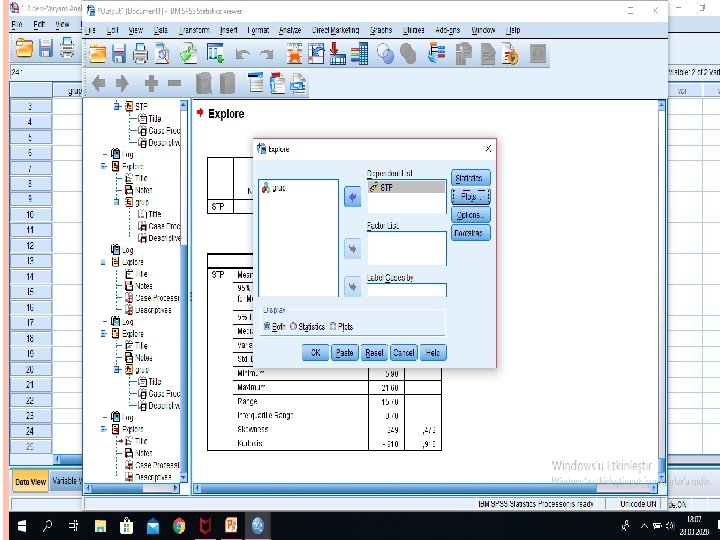Move variable to Dependent List with blue arrow
Image resolution: width=720 pixels, height=540 pixels.
click(x=353, y=197)
